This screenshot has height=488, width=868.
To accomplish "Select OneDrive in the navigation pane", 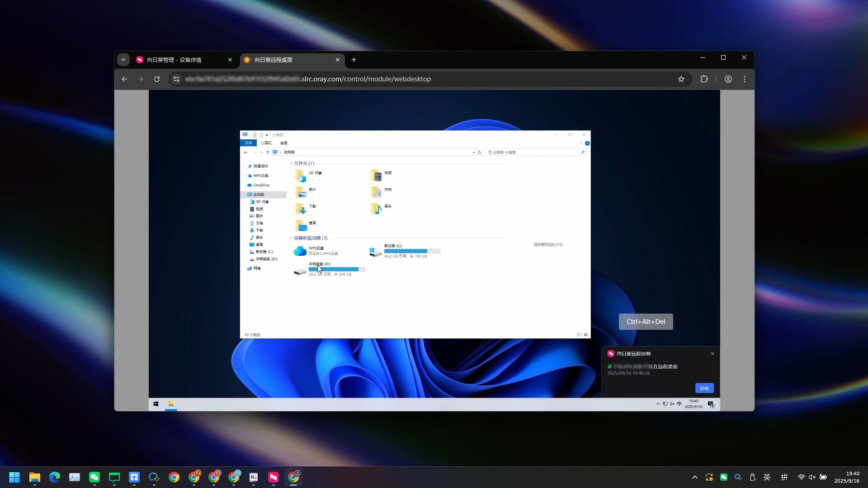I will click(261, 185).
